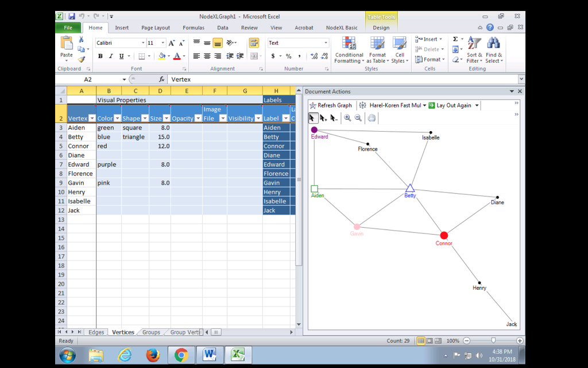Screen dimensions: 588x368
Task: Toggle bold formatting
Action: point(100,56)
